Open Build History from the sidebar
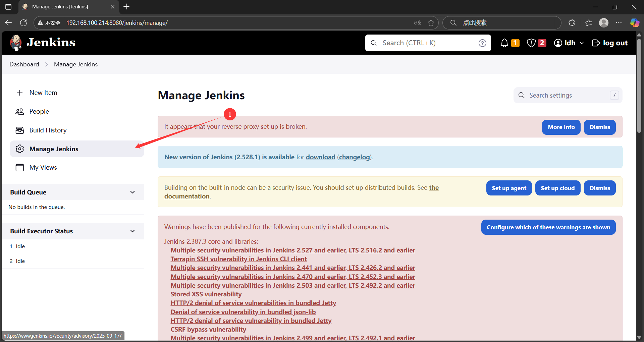 pos(77,130)
